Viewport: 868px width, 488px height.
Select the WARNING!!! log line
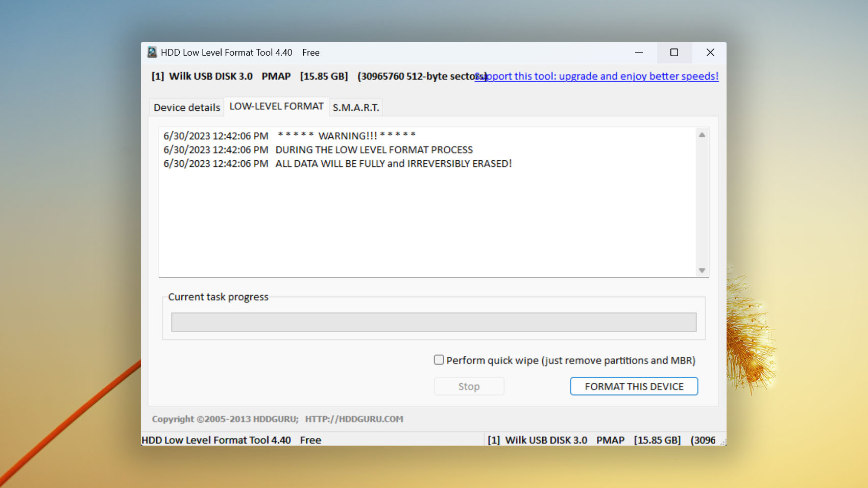coord(290,136)
